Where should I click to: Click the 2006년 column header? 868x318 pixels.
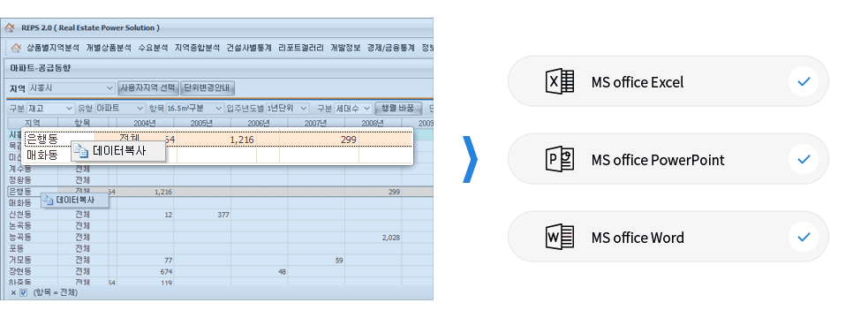click(259, 123)
